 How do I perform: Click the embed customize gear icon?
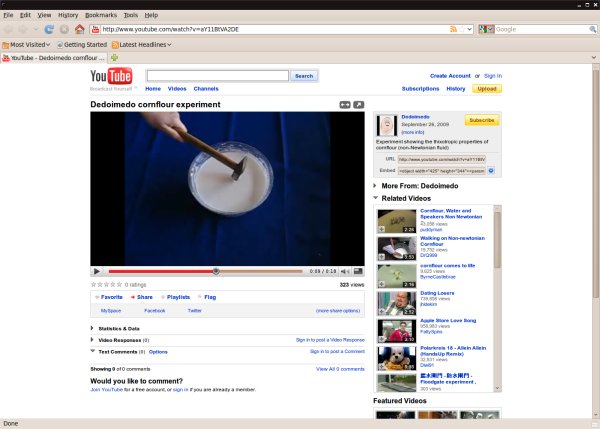(x=491, y=171)
